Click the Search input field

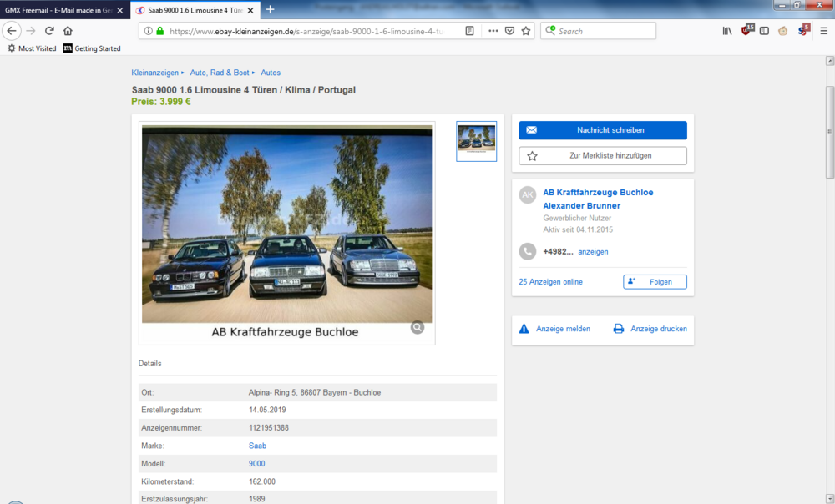pyautogui.click(x=599, y=31)
